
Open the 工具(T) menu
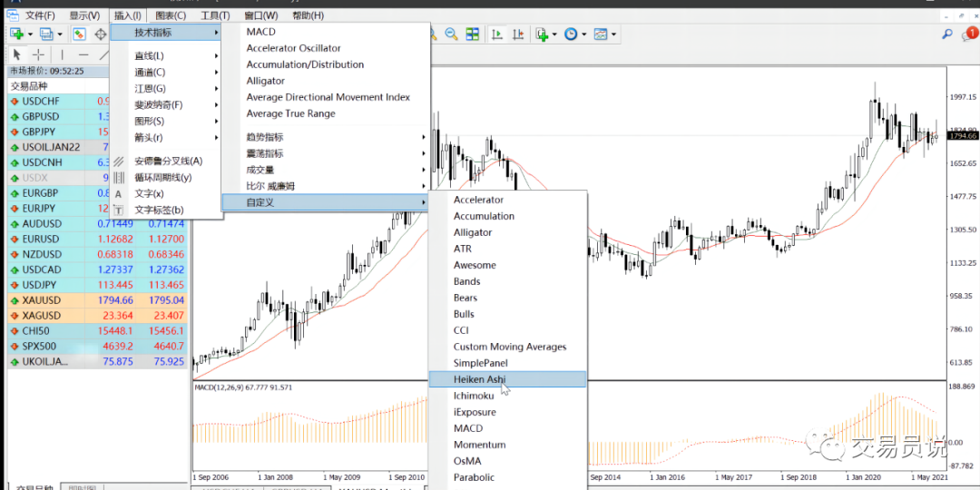pyautogui.click(x=215, y=15)
